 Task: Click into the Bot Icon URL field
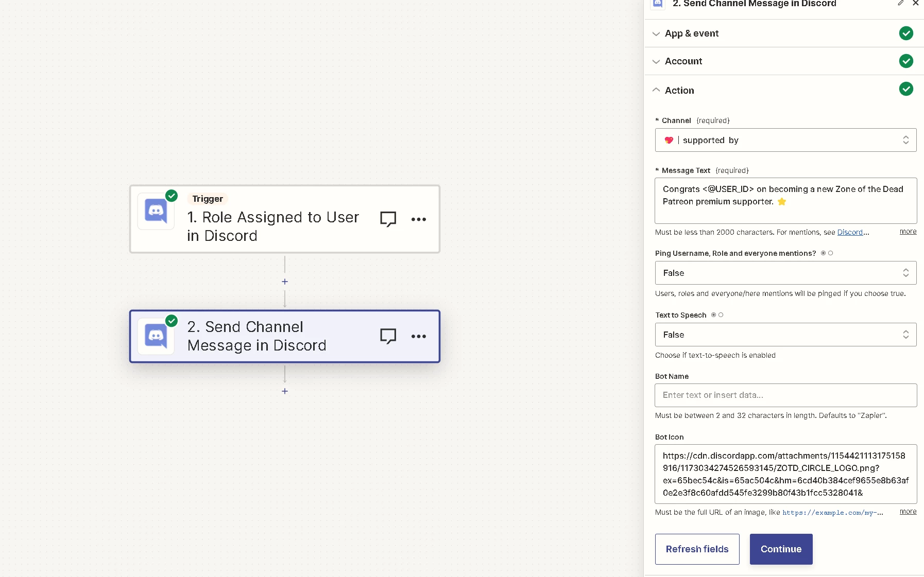point(785,474)
